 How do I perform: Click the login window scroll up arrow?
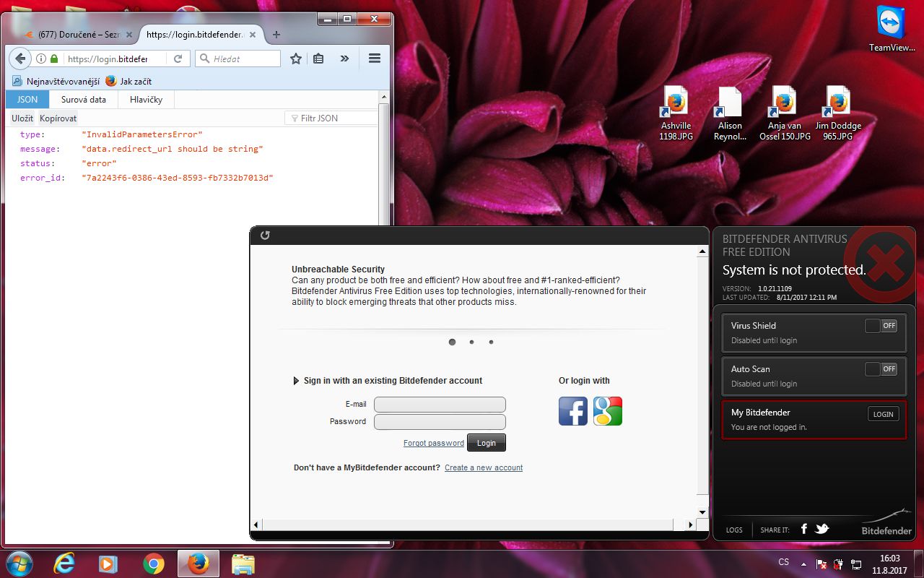702,252
